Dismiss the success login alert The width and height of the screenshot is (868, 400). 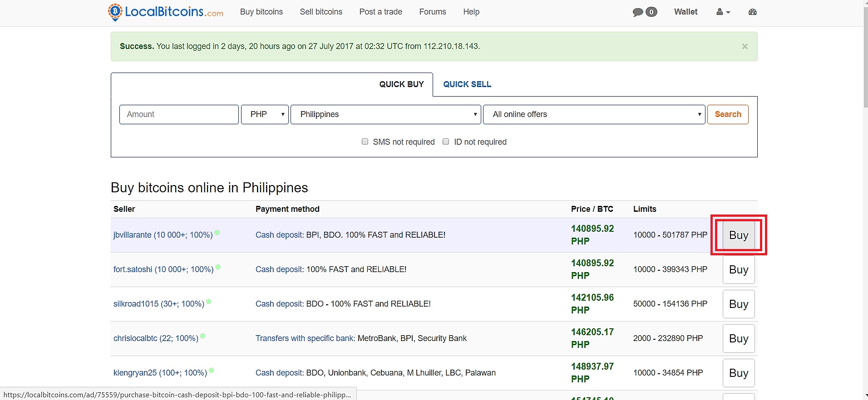coord(745,46)
